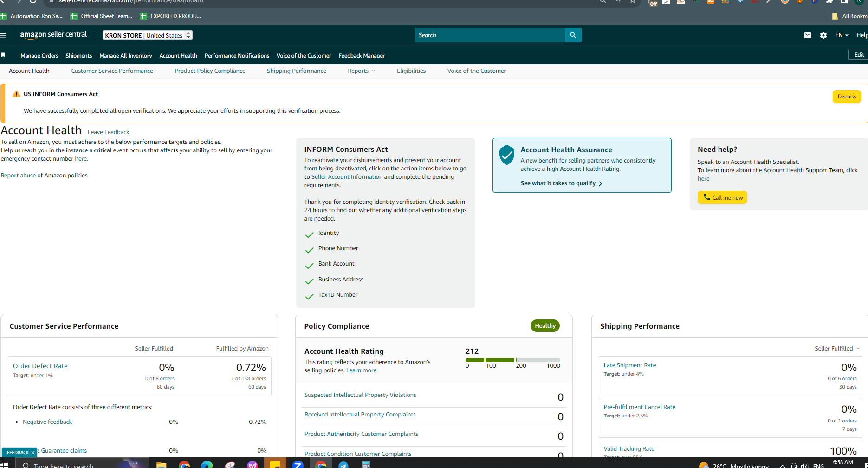Open the EN language dropdown
868x468 pixels.
click(x=842, y=35)
